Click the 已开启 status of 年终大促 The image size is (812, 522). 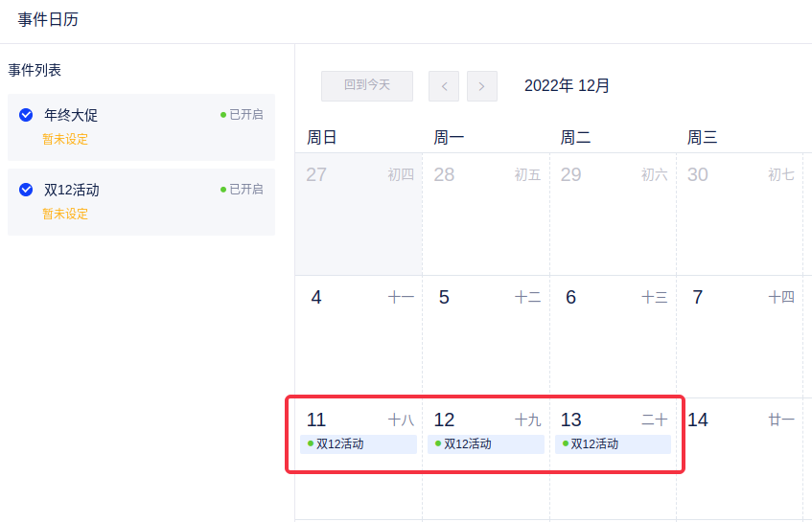(x=242, y=115)
